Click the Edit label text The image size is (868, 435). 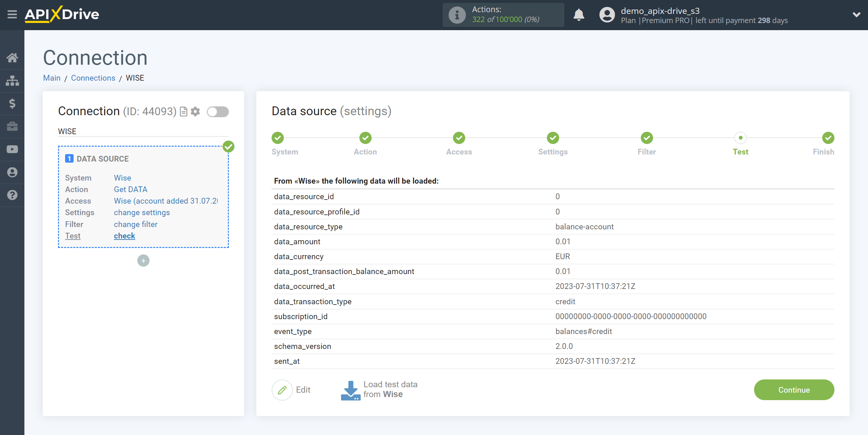(303, 390)
